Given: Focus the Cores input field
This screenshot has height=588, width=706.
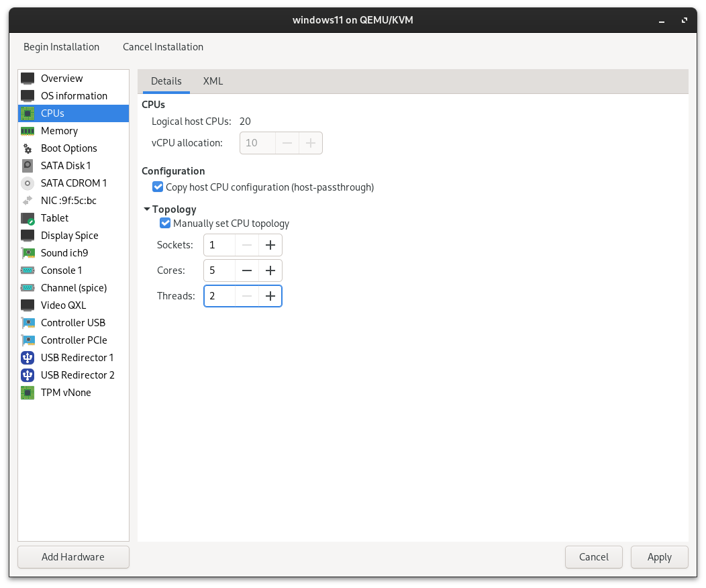Looking at the screenshot, I should coord(219,271).
